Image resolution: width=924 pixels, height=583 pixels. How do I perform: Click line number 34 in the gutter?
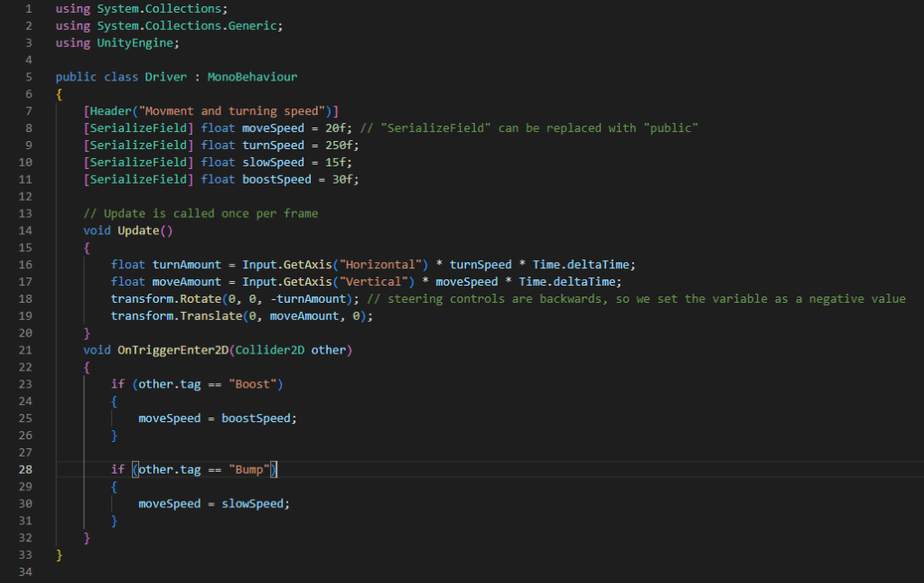26,573
